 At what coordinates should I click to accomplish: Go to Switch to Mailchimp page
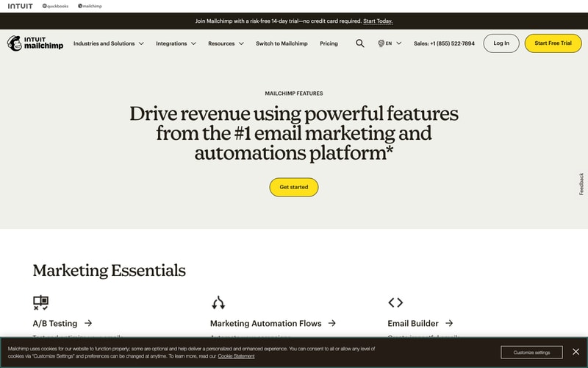tap(282, 43)
